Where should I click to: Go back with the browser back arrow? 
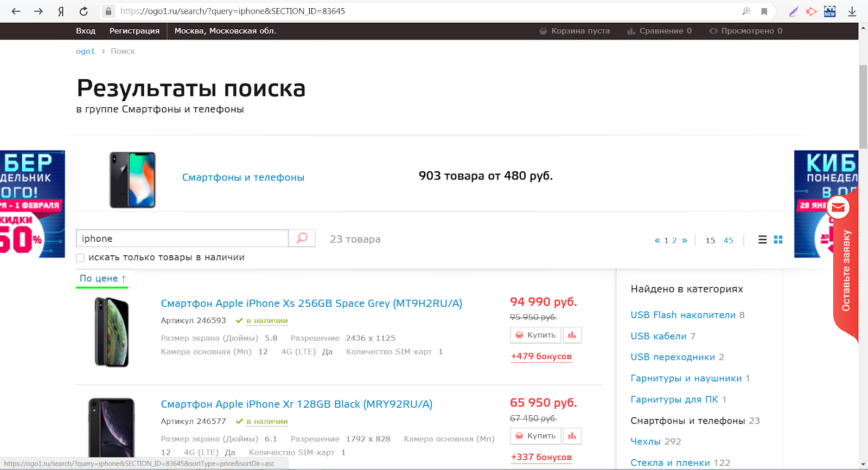[x=16, y=11]
